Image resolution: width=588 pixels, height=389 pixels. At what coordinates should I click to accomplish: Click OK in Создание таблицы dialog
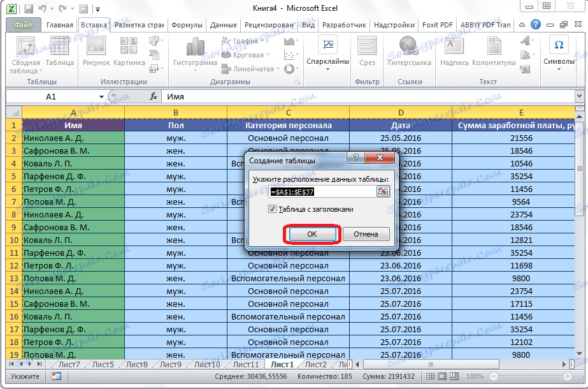312,234
